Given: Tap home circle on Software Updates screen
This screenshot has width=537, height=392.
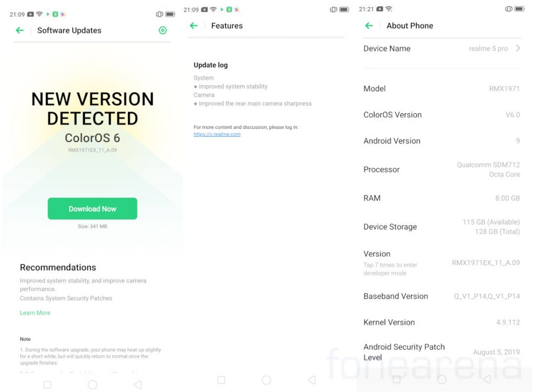Looking at the screenshot, I should 92,385.
